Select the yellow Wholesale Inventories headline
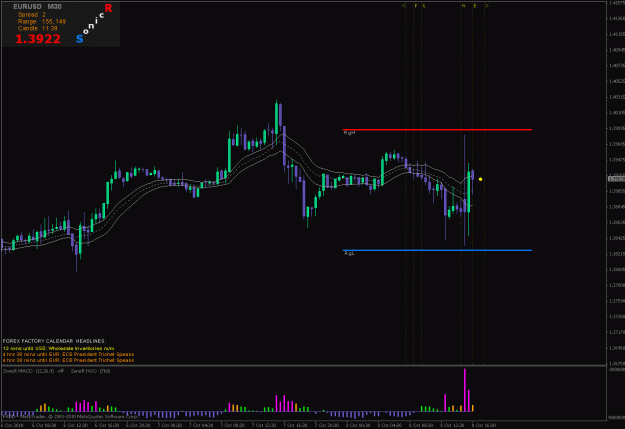625x429 pixels. coord(58,348)
